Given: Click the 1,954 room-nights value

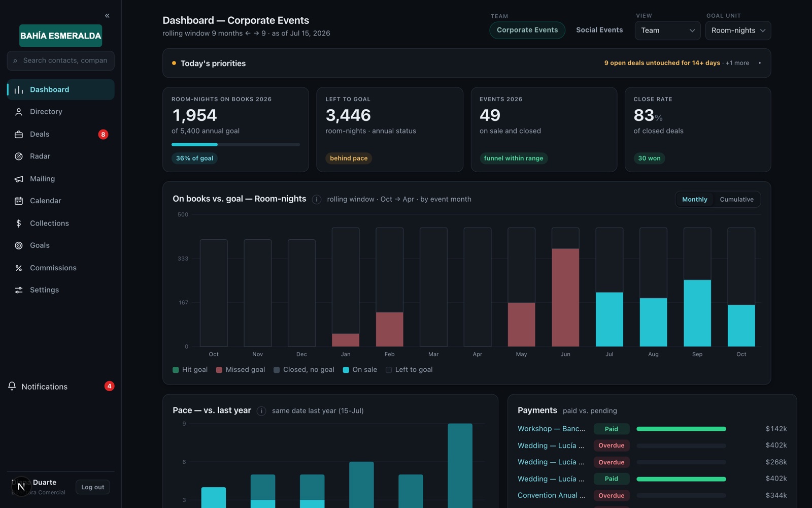Looking at the screenshot, I should coord(194,115).
